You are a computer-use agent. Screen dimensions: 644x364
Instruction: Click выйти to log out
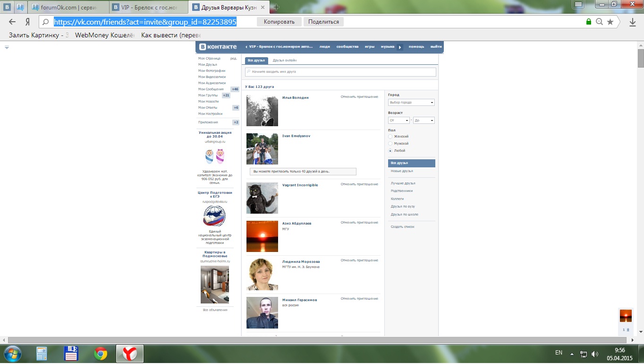pyautogui.click(x=436, y=47)
